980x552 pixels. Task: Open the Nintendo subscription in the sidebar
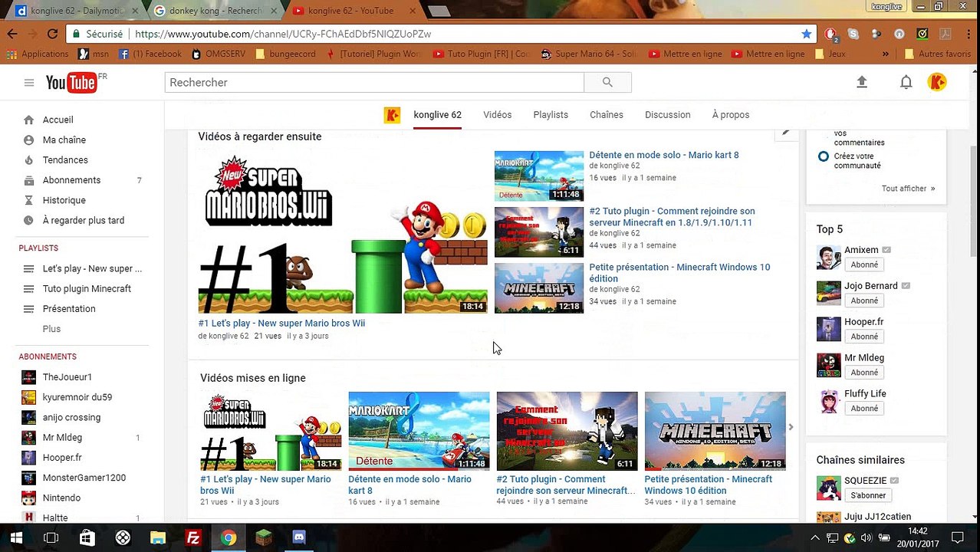click(x=61, y=498)
